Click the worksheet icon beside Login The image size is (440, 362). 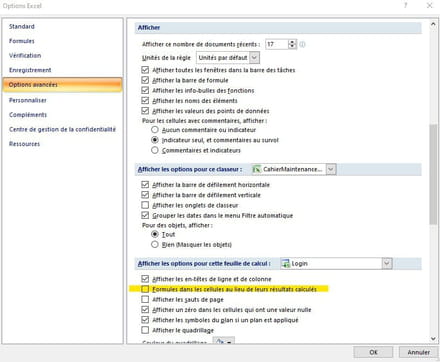286,264
